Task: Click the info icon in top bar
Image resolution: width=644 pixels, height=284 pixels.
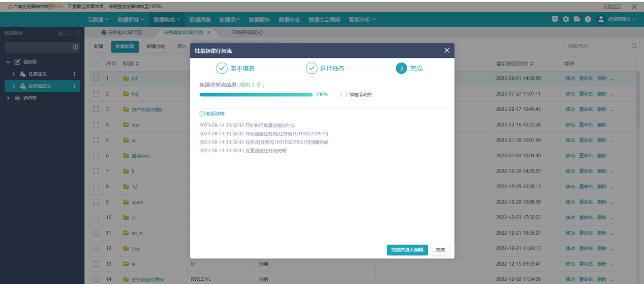Action: click(x=588, y=19)
